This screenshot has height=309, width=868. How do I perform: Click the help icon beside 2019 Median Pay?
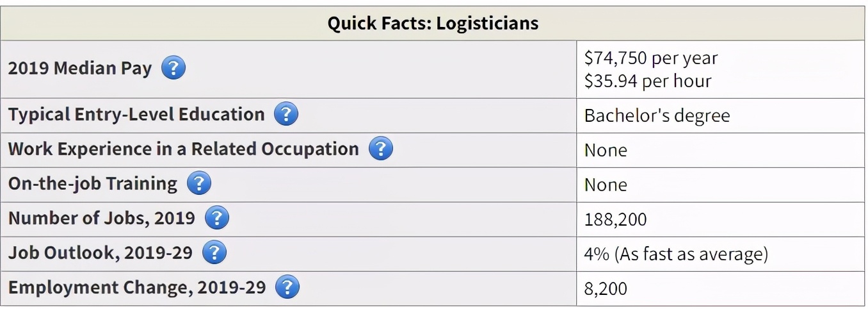click(173, 68)
